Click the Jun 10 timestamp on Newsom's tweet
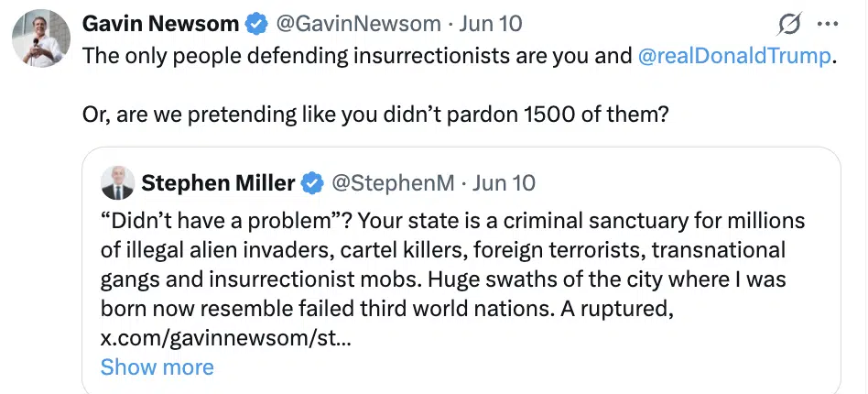 [x=490, y=24]
